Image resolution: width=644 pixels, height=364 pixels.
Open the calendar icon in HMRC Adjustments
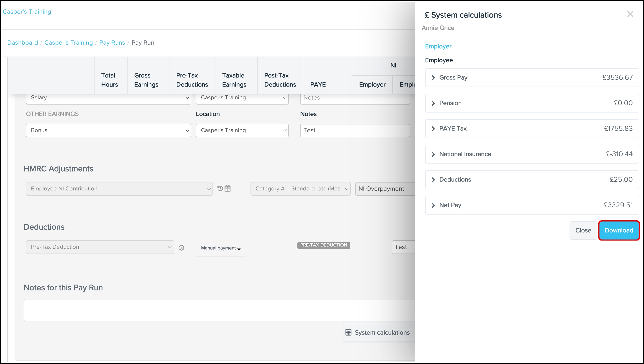pyautogui.click(x=227, y=188)
